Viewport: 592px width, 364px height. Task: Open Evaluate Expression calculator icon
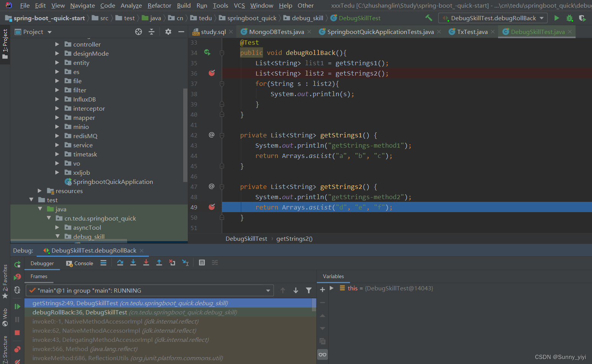(202, 263)
